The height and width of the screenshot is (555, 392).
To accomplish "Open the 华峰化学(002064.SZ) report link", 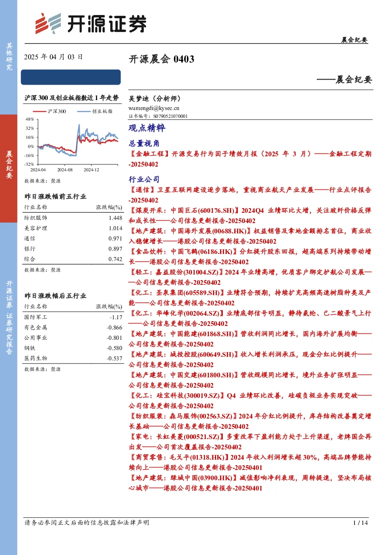I will (x=250, y=318).
